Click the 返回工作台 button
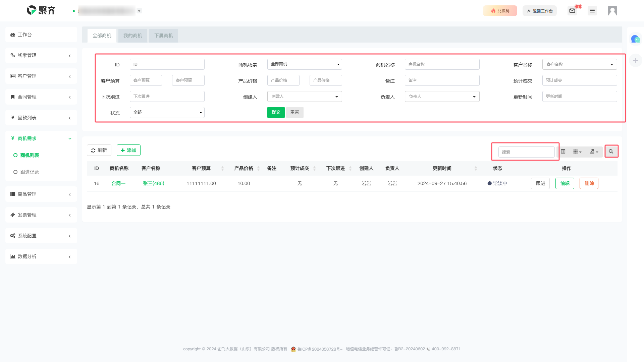The image size is (644, 362). pos(540,11)
